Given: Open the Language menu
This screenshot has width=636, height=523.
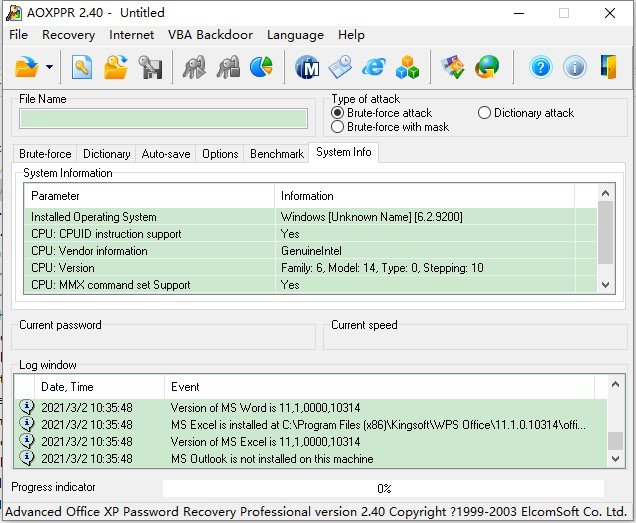Looking at the screenshot, I should point(295,35).
